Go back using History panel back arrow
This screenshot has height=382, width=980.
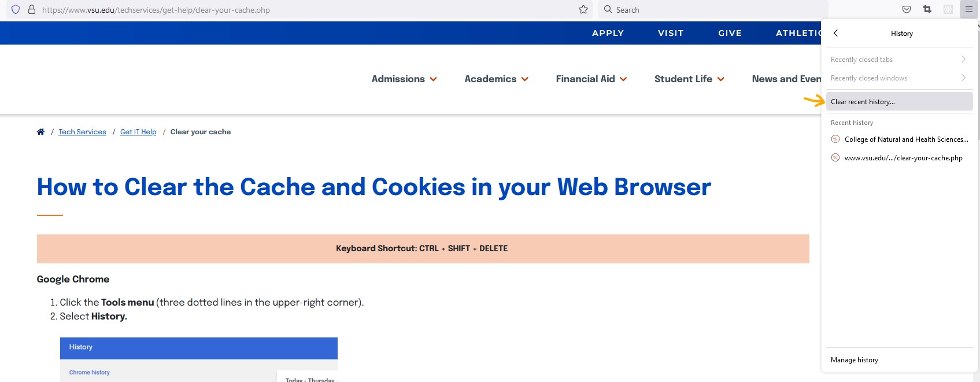[x=835, y=33]
